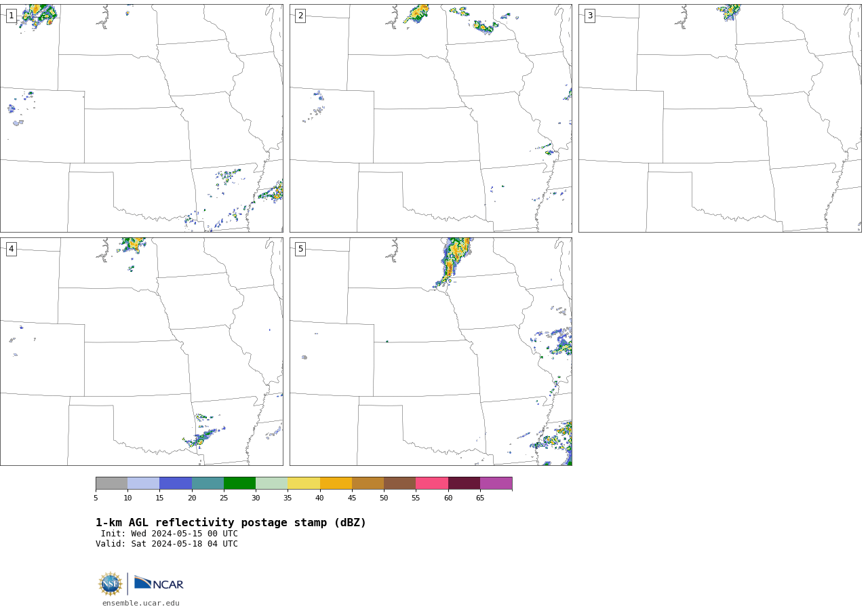Click the orange 40-45 dBZ swatch

[336, 483]
